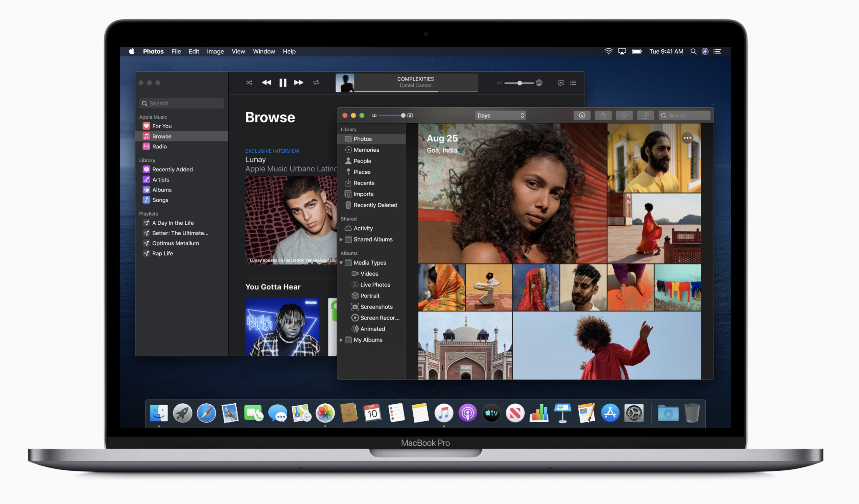Click the Share button in Photos
This screenshot has width=859, height=504.
(603, 115)
